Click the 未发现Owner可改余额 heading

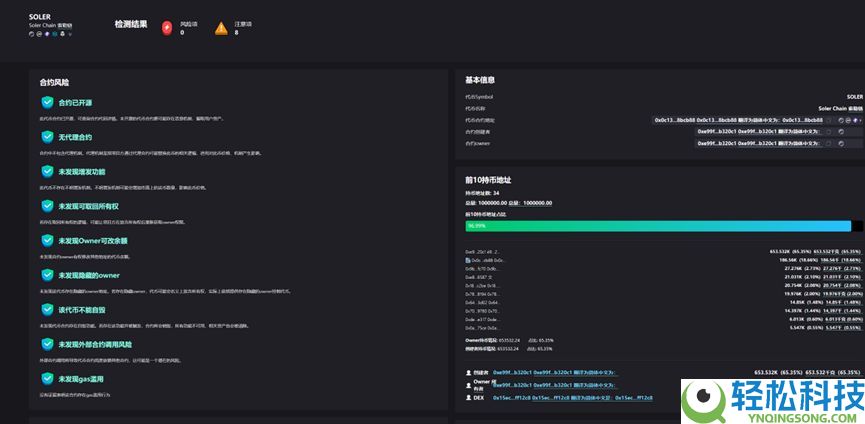[93, 240]
